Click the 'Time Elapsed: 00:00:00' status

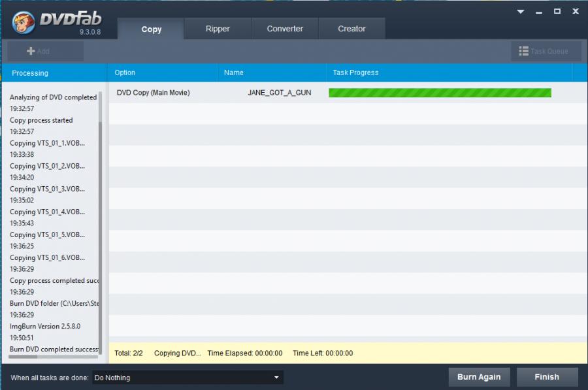(x=245, y=353)
